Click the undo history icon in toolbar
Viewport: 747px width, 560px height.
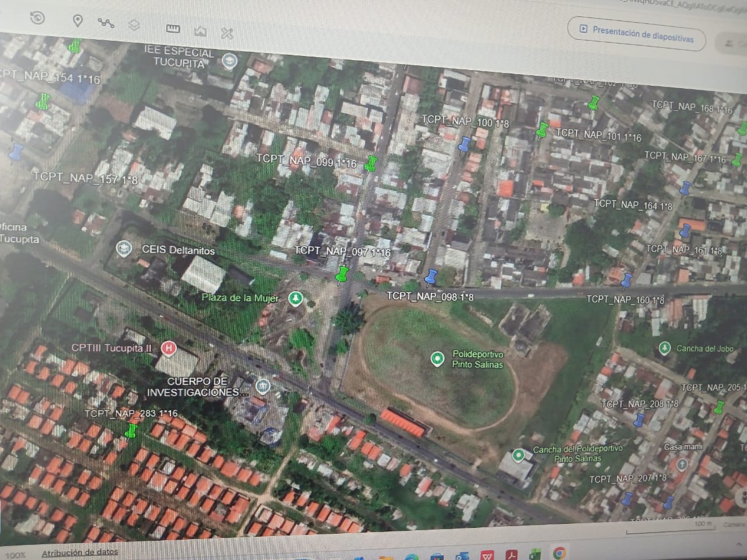point(37,18)
